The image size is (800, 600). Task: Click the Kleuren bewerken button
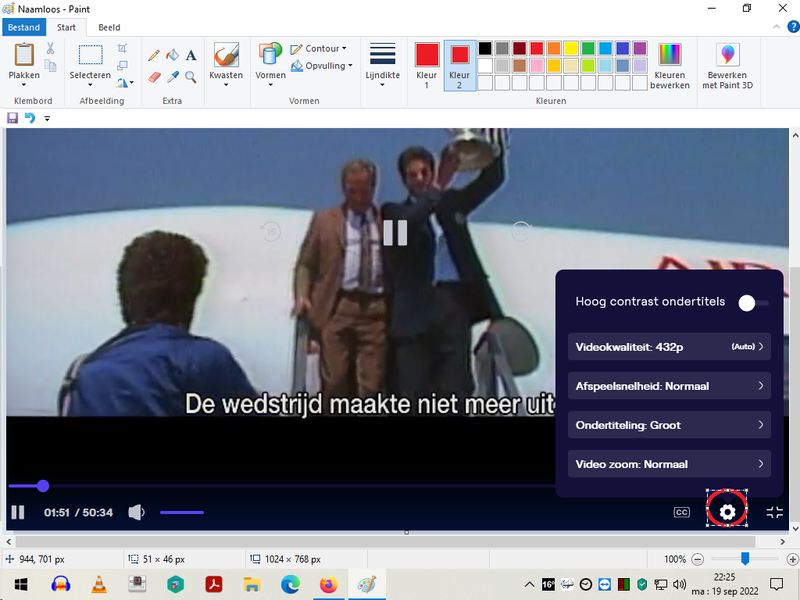[669, 65]
